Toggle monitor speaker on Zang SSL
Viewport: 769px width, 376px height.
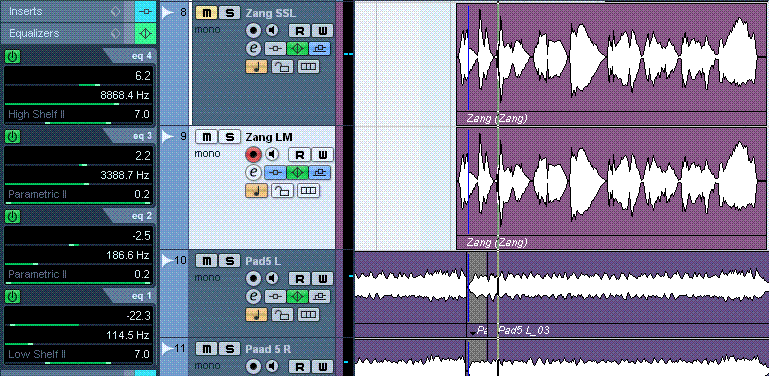pos(272,30)
